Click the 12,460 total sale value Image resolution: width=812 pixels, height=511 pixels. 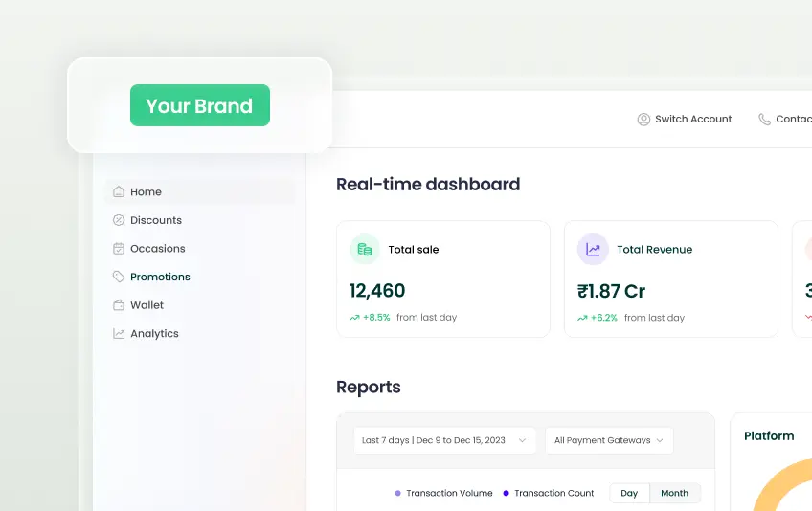click(x=377, y=291)
